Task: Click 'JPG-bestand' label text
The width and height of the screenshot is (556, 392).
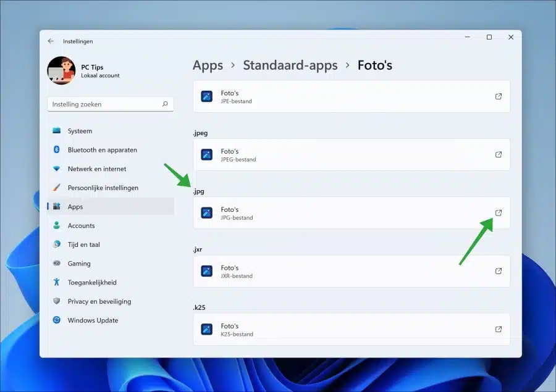Action: (237, 218)
